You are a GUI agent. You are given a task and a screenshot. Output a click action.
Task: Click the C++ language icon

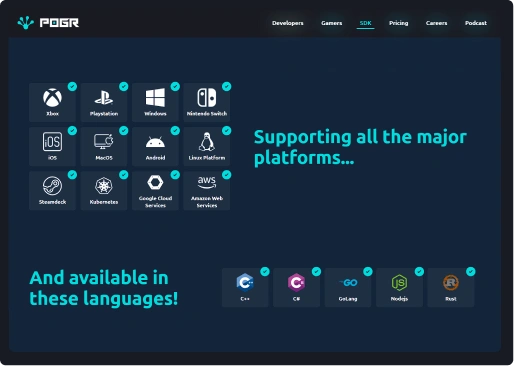(245, 283)
